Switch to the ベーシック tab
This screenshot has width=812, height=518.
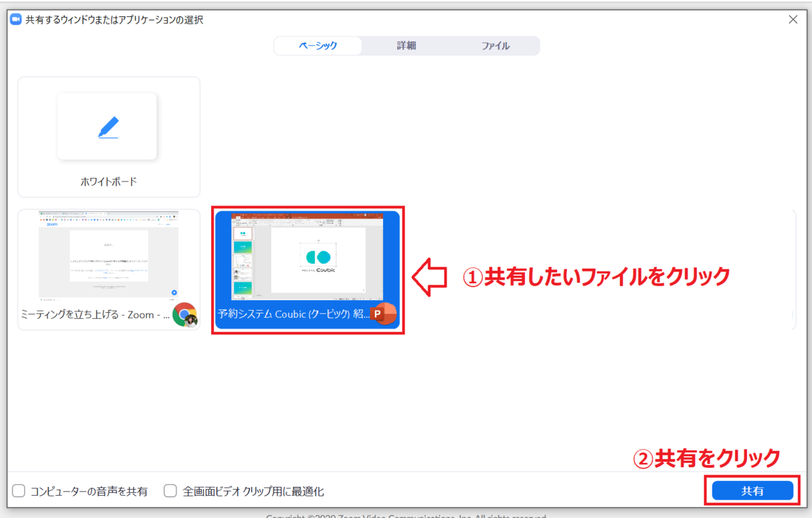318,46
